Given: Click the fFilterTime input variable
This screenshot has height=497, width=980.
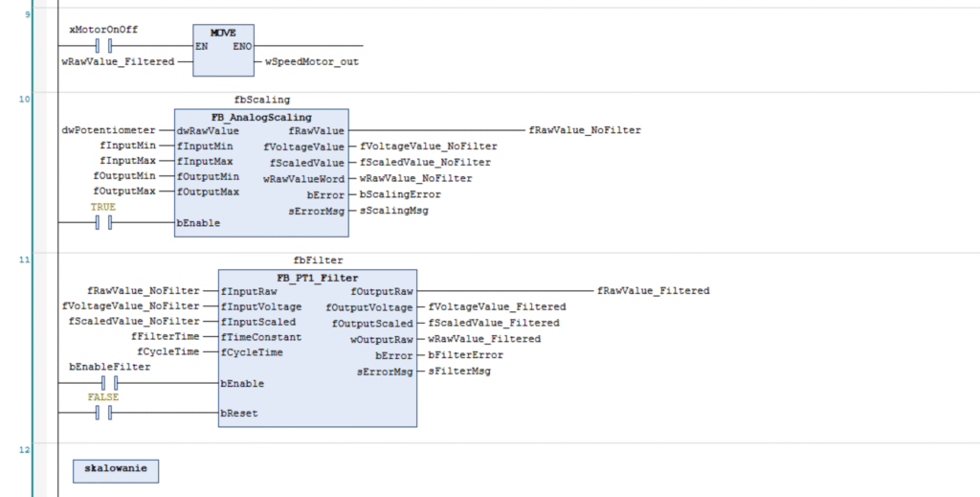Looking at the screenshot, I should click(x=165, y=337).
